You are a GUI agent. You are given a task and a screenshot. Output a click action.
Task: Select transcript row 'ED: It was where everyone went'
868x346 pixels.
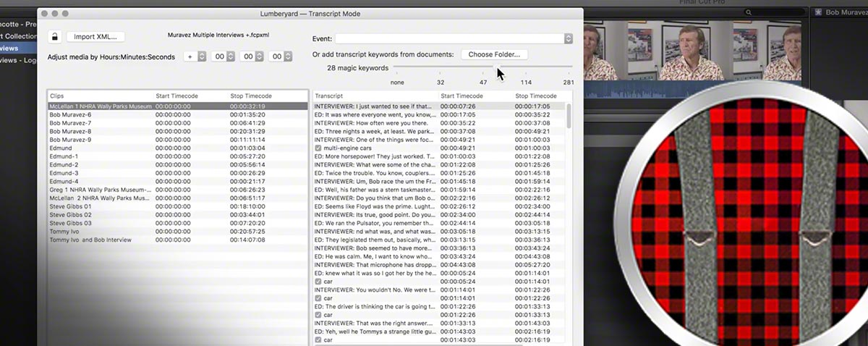[438, 114]
